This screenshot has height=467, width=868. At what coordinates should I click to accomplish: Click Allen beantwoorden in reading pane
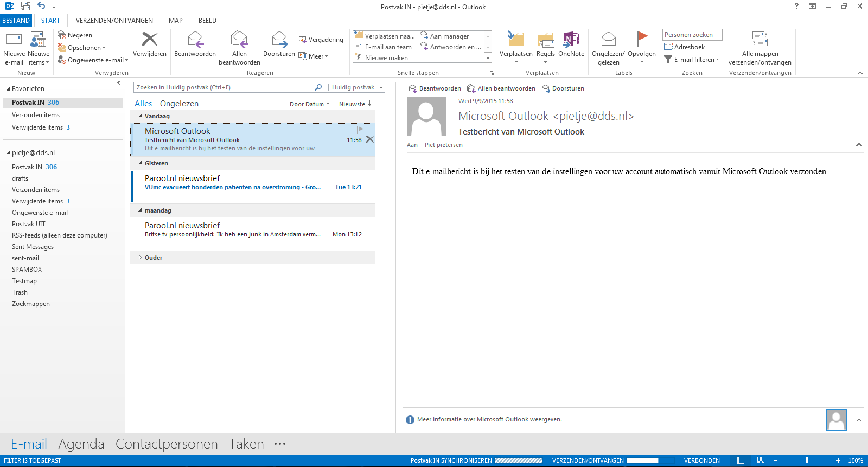pyautogui.click(x=501, y=88)
